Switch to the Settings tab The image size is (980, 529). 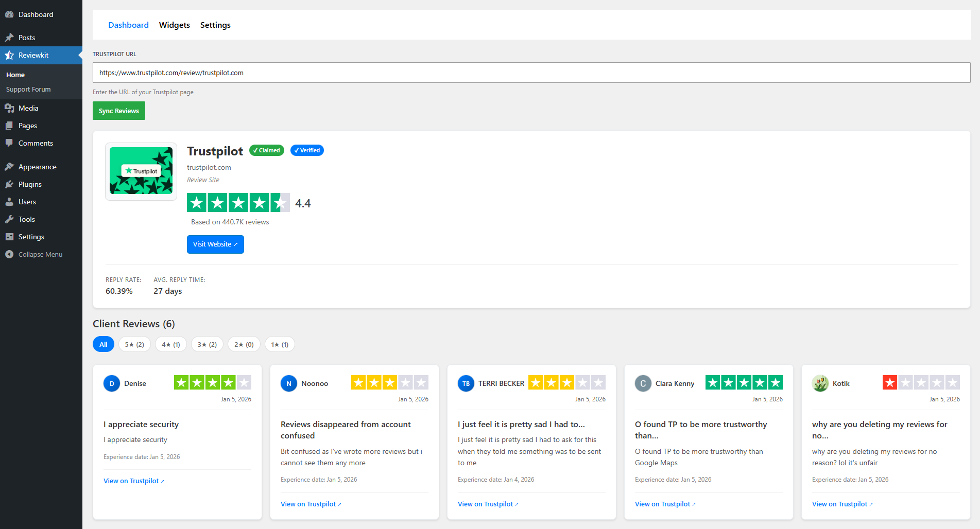click(x=215, y=25)
